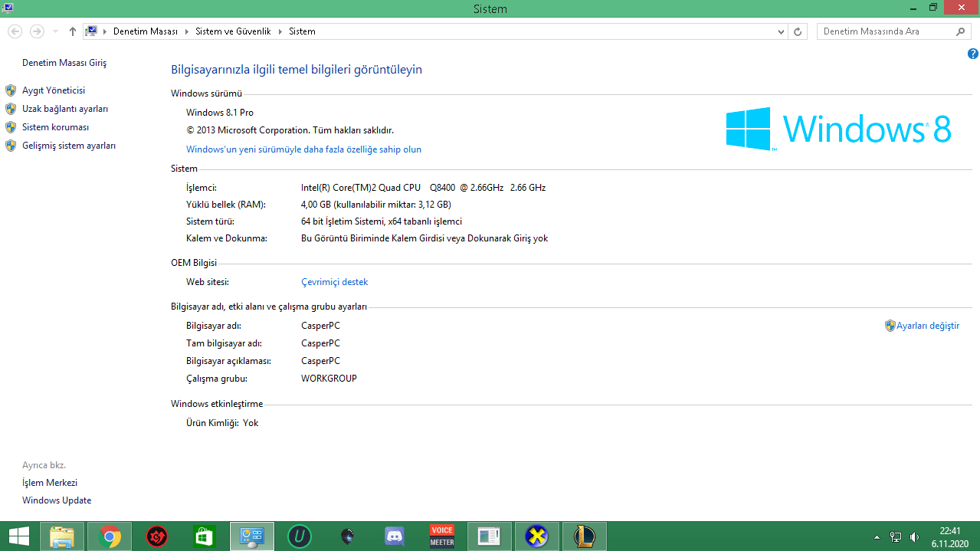Open the blue help question mark
Screen dimensions: 980x551
tap(972, 54)
